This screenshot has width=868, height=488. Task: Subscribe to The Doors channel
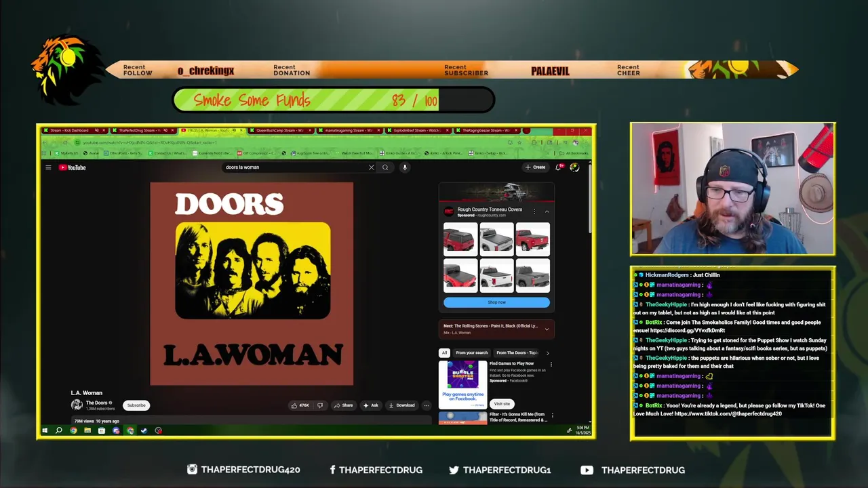136,405
